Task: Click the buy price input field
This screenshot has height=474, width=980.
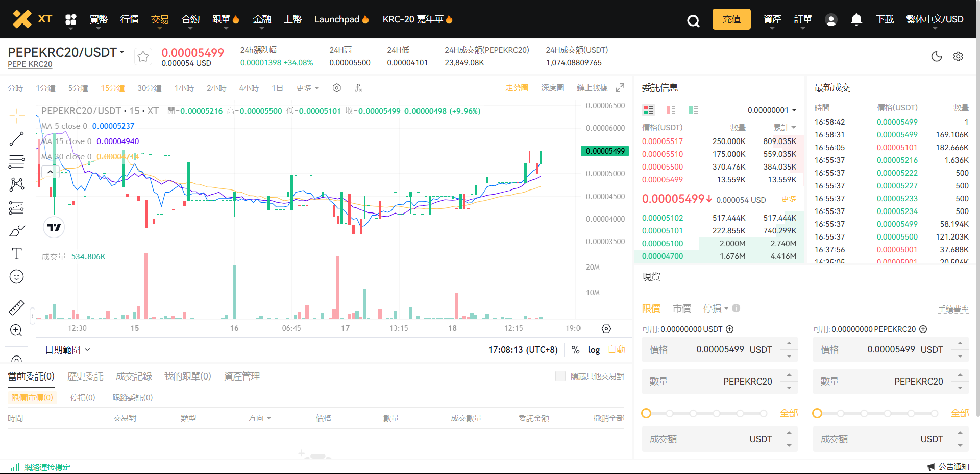Action: coord(711,349)
